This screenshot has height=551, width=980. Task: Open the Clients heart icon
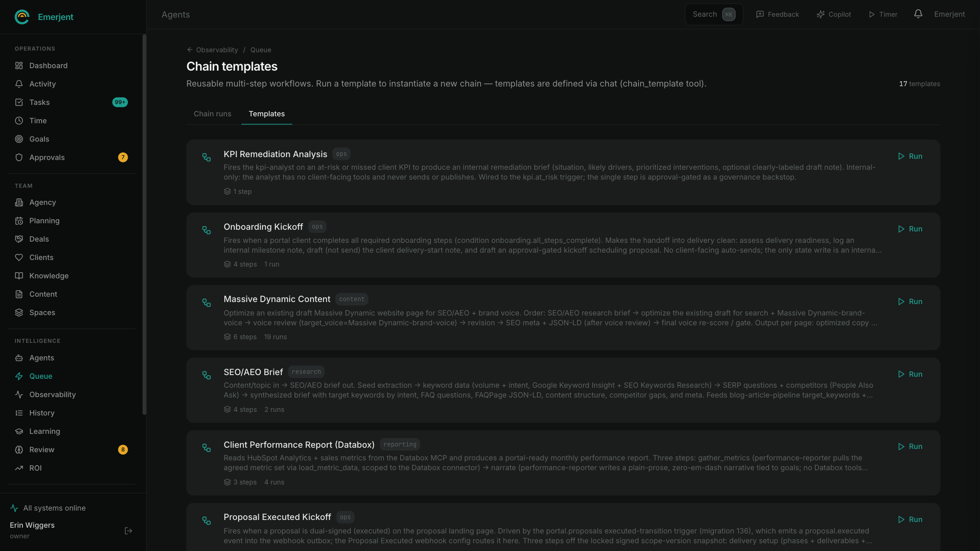19,257
